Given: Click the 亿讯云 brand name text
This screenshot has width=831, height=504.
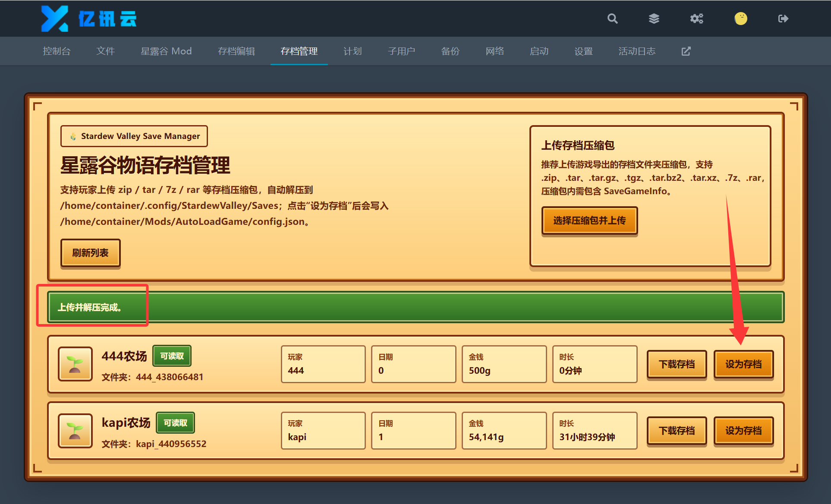Looking at the screenshot, I should (107, 19).
